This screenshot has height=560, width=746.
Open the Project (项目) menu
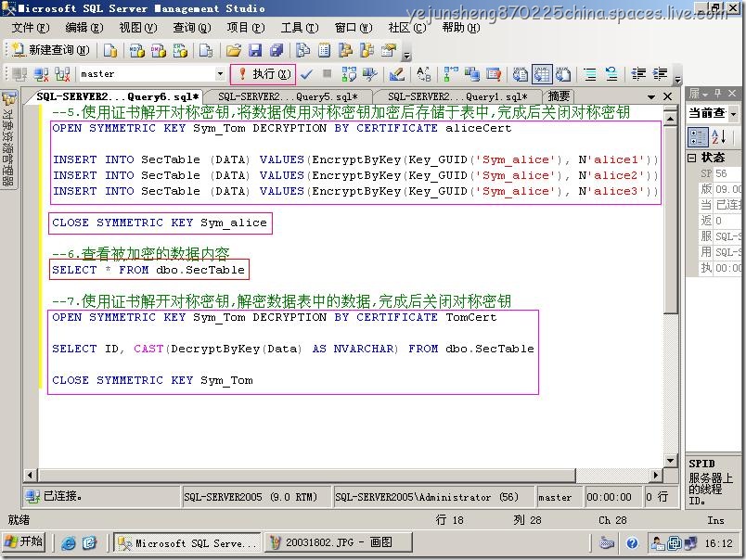(x=246, y=28)
